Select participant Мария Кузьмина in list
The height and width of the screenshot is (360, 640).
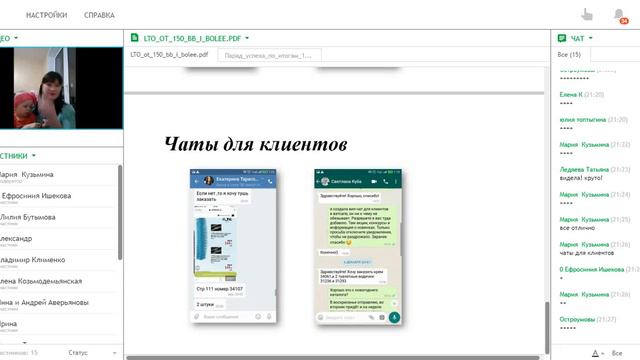(59, 176)
